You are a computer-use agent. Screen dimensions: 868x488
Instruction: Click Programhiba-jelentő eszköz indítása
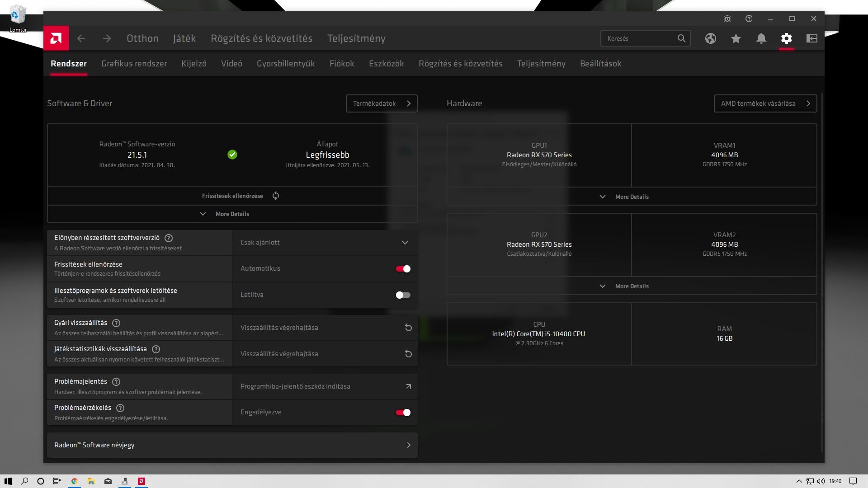click(325, 386)
